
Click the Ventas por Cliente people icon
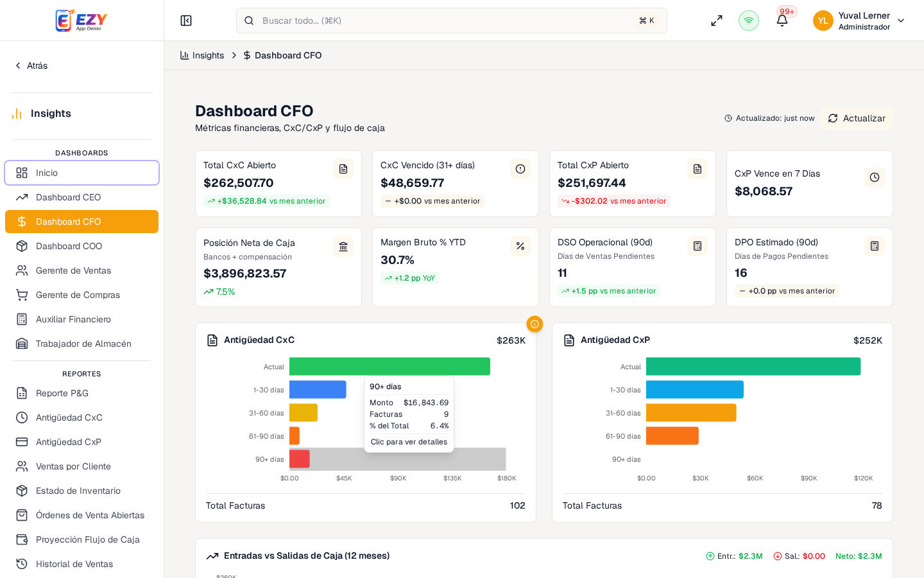tap(22, 466)
